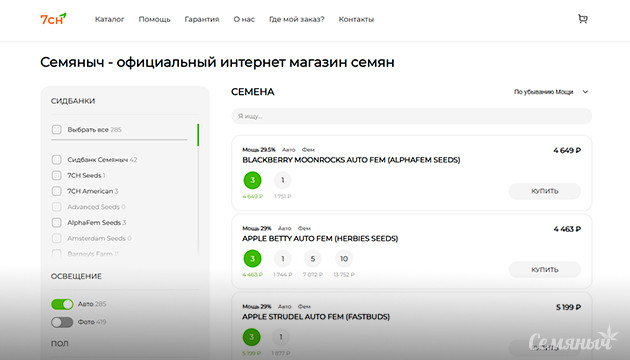
Task: Open the О нас page
Action: (x=244, y=19)
